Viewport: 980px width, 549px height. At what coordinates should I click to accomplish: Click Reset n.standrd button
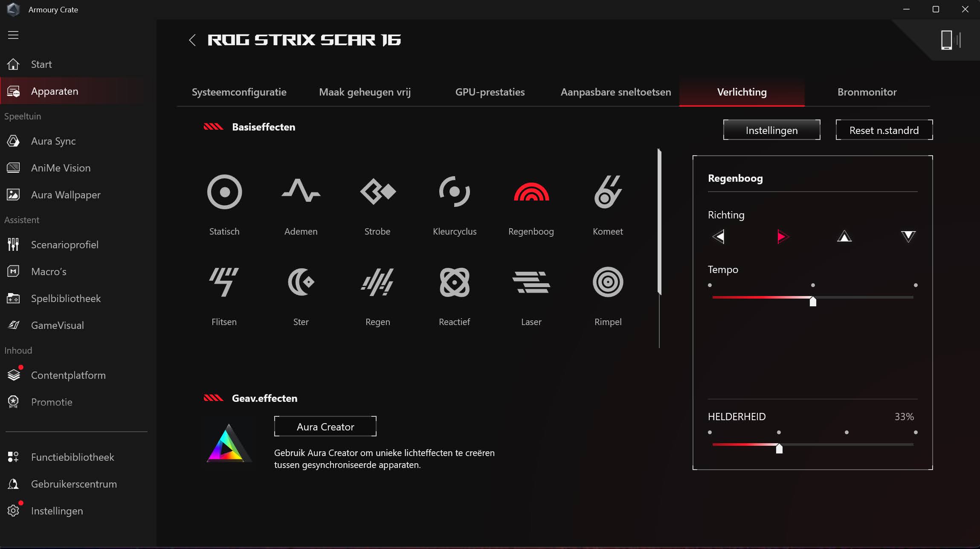(x=884, y=130)
